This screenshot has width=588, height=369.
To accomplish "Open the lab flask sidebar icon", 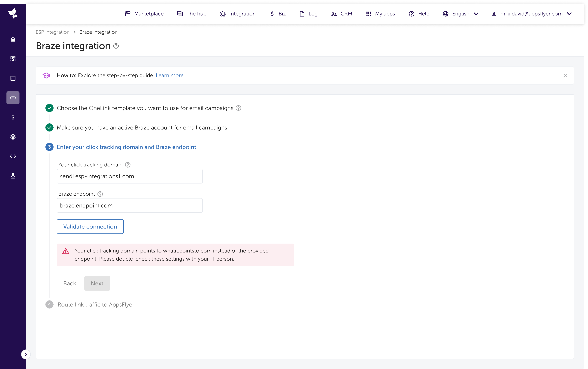I will pos(13,176).
